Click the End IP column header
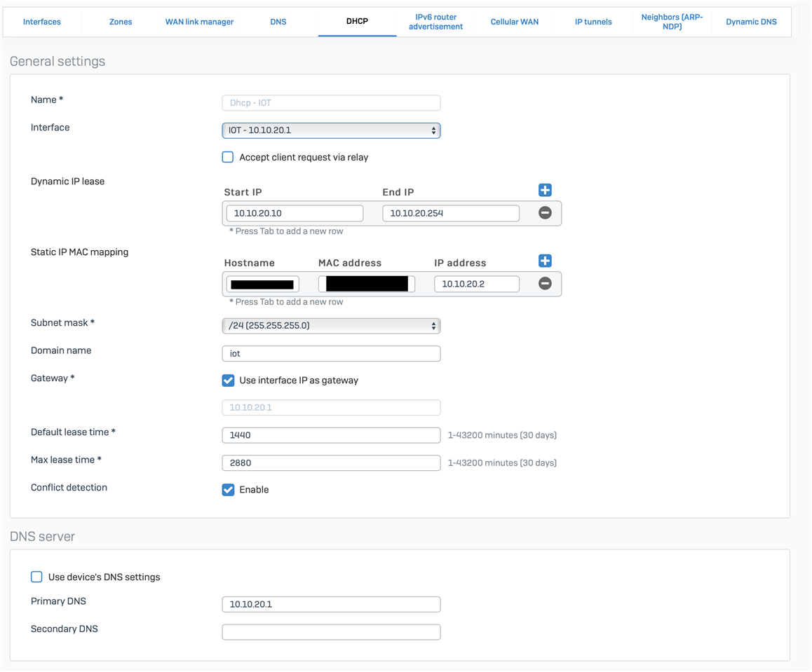The height and width of the screenshot is (672, 812). (398, 193)
